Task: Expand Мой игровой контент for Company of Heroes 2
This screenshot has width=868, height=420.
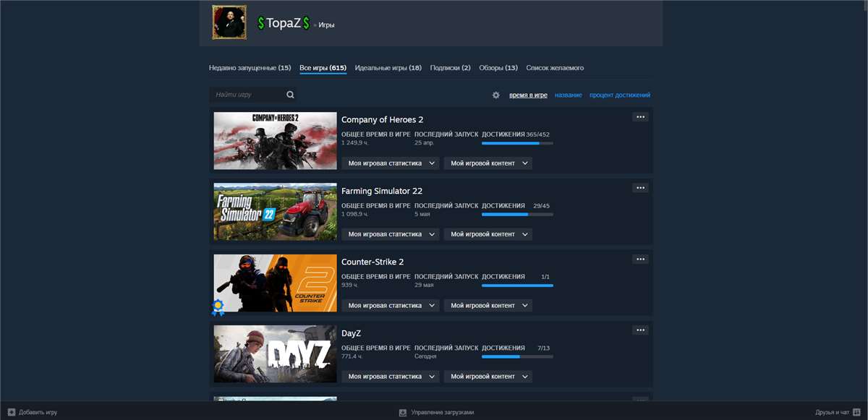Action: pyautogui.click(x=488, y=163)
